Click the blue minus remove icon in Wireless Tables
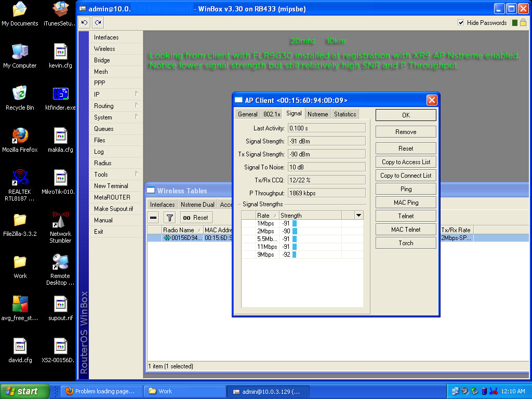Viewport: 532px width, 399px height. tap(153, 218)
